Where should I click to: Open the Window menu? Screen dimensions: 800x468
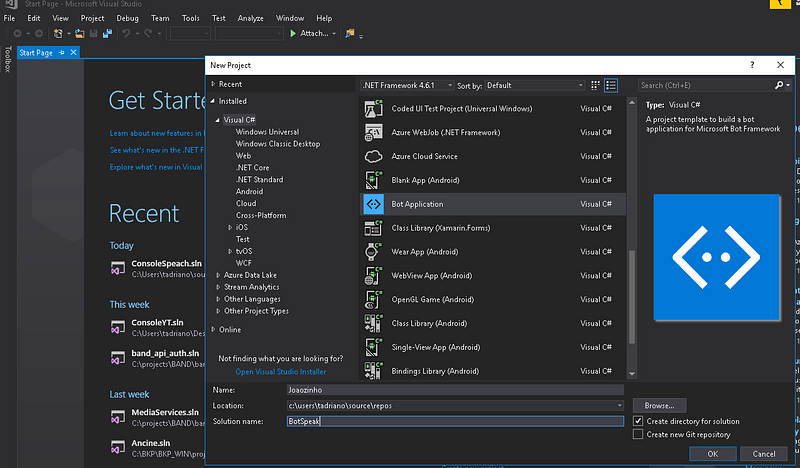point(290,18)
